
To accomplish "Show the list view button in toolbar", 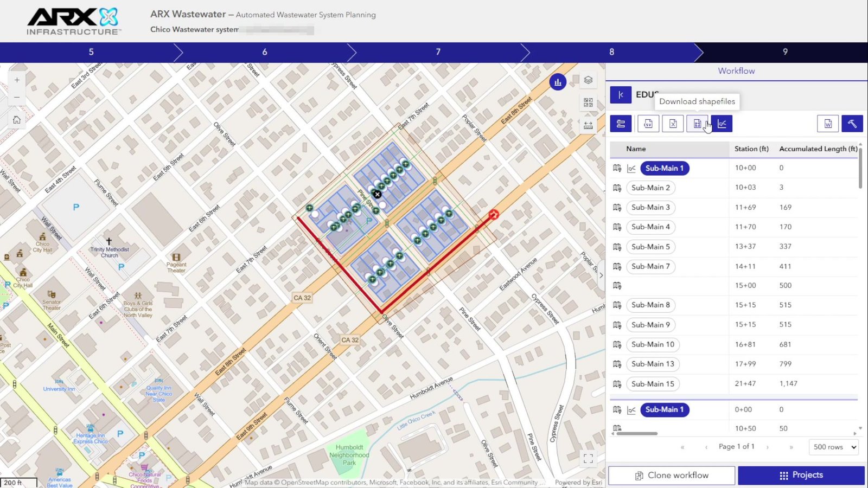I will [x=621, y=124].
